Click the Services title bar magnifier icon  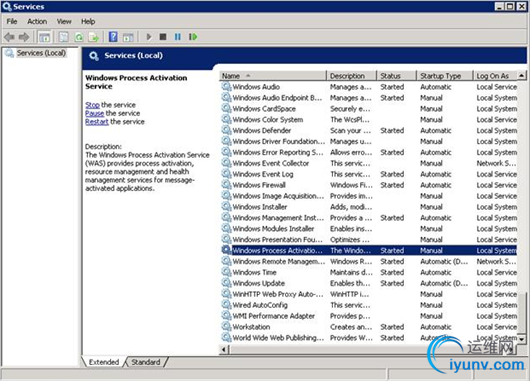pyautogui.click(x=7, y=6)
